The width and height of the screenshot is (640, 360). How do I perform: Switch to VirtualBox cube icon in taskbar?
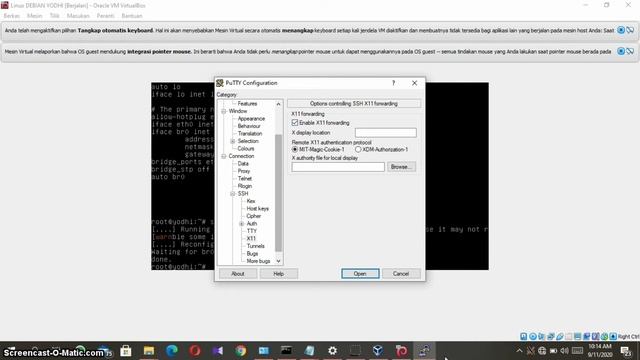(378, 351)
